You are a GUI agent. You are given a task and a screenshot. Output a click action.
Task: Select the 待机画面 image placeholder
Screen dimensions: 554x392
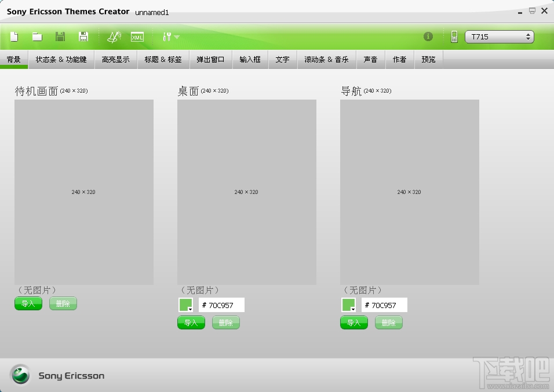click(x=83, y=192)
